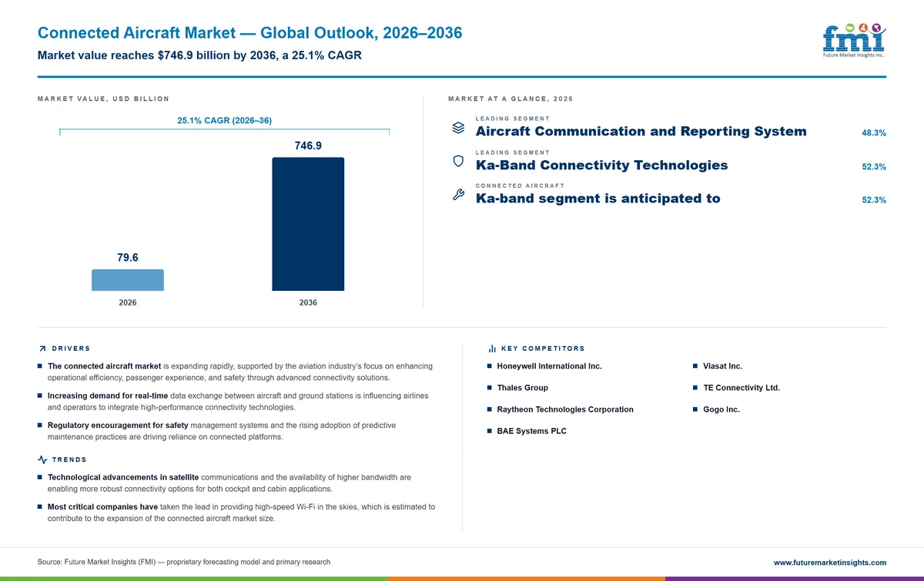This screenshot has height=581, width=924.
Task: Select the 2026 light blue bar
Action: point(128,280)
